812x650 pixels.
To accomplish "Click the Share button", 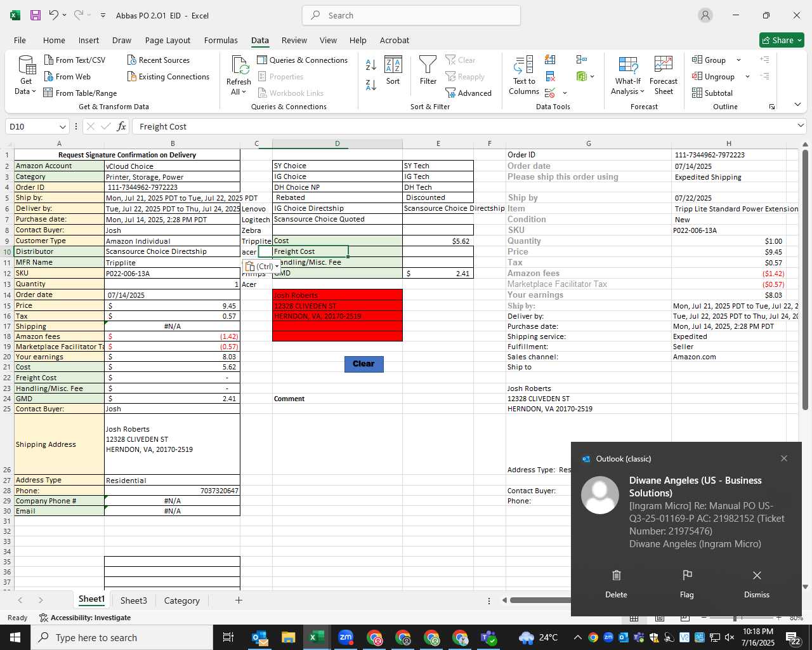I will [x=782, y=40].
